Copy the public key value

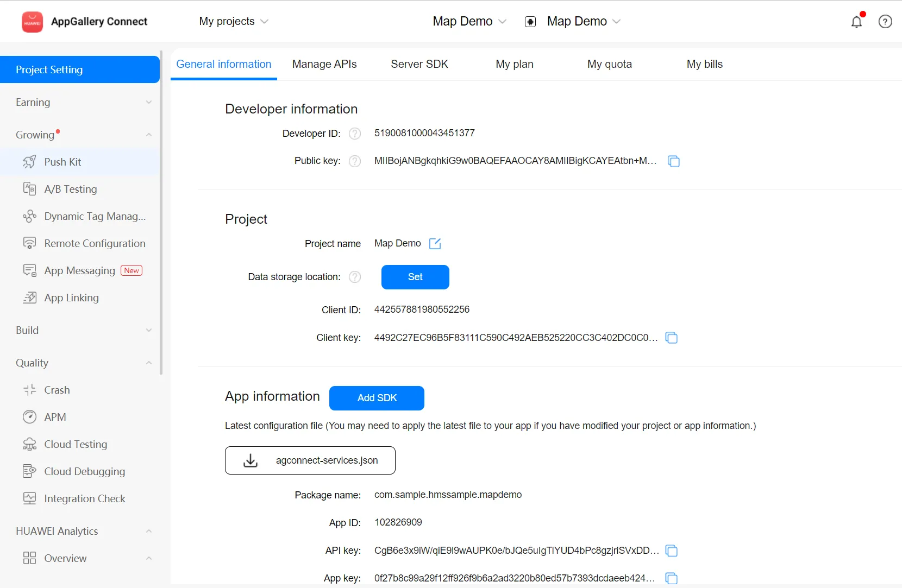pos(674,161)
